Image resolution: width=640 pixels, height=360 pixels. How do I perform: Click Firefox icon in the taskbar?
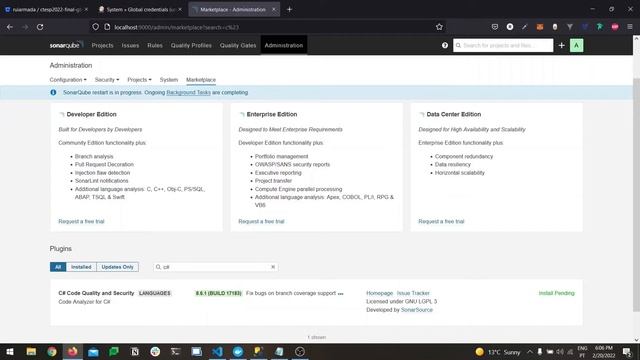[x=73, y=351]
